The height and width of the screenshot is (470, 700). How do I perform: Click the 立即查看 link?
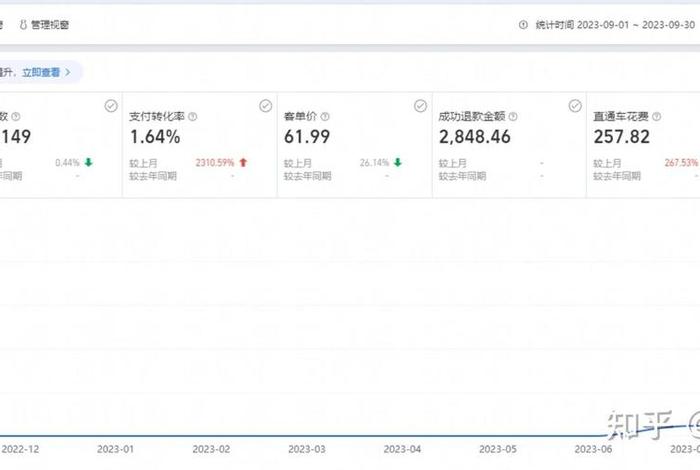tap(41, 72)
